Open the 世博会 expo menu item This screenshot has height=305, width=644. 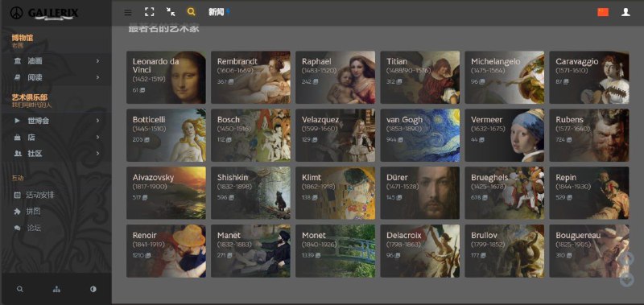39,121
